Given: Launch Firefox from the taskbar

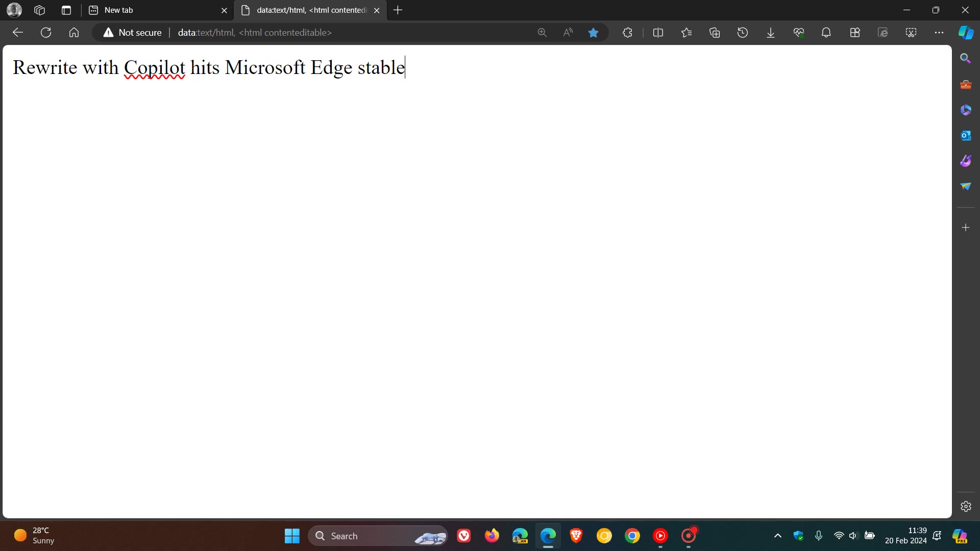Looking at the screenshot, I should [492, 536].
